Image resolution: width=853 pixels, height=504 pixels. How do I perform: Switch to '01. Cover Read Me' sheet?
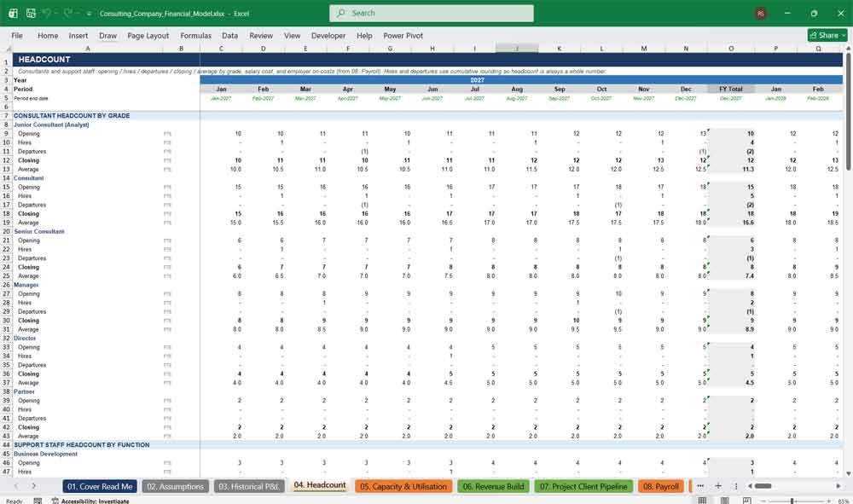pyautogui.click(x=100, y=486)
